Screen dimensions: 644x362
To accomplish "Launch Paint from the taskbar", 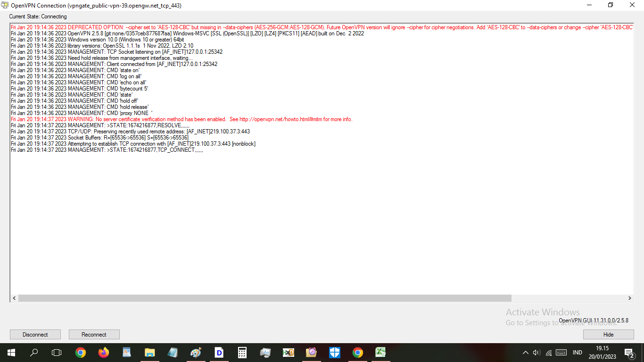I will [195, 352].
